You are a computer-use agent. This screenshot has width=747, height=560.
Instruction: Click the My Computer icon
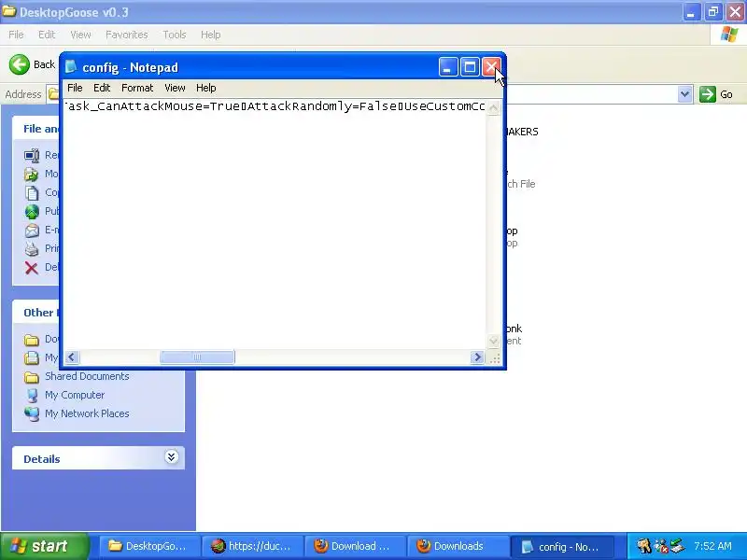tap(32, 396)
